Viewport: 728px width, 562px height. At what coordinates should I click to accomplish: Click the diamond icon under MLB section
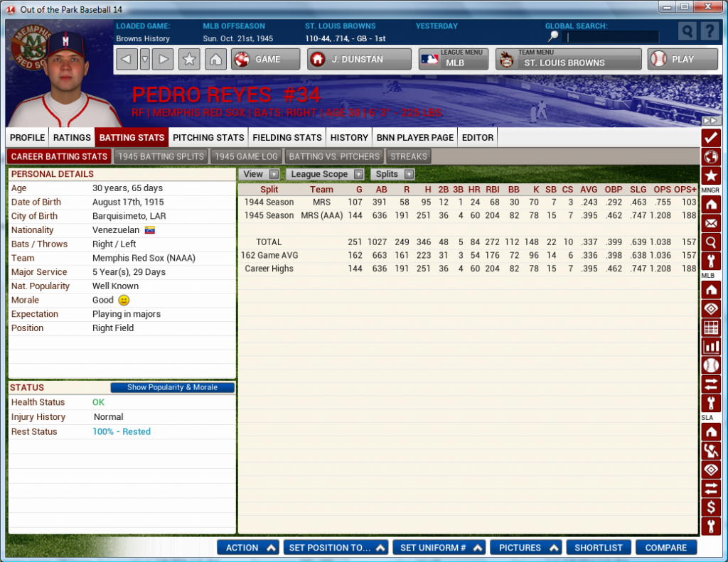710,308
